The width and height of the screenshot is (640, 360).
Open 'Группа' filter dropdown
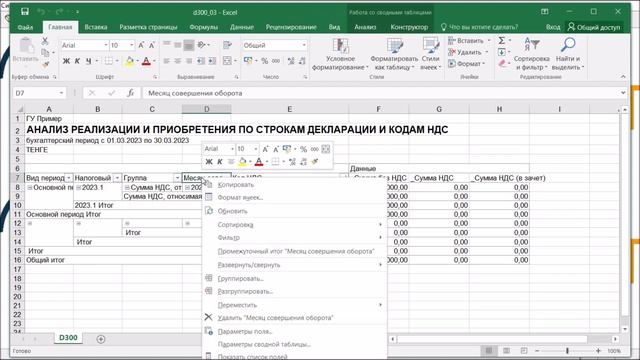177,178
